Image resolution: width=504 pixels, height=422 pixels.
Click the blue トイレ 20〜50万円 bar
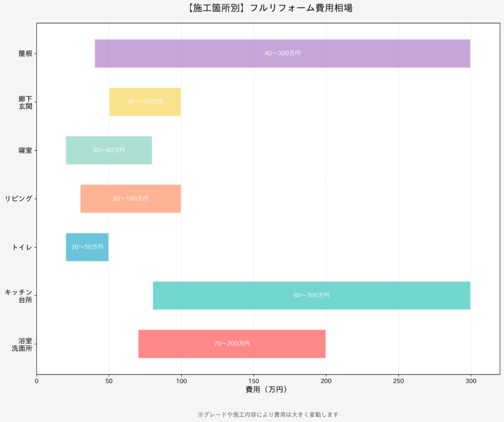coord(87,247)
